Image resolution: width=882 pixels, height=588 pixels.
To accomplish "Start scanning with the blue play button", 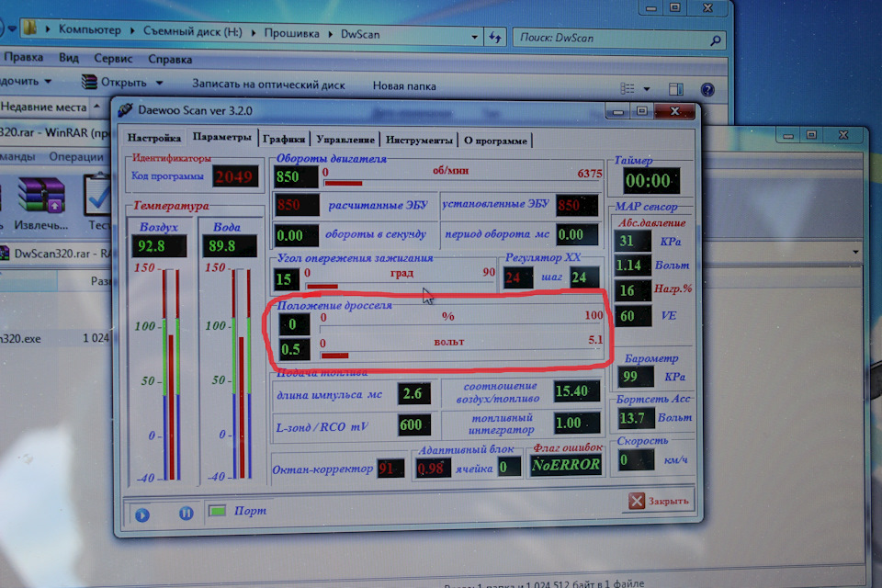I will [142, 514].
